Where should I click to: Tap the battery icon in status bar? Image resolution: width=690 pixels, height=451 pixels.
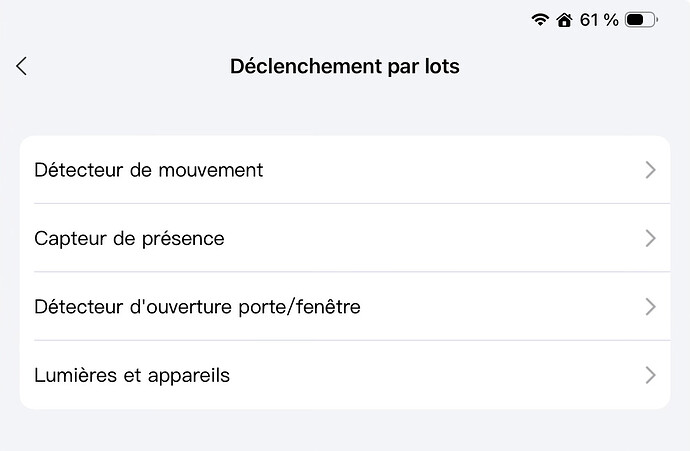click(640, 19)
